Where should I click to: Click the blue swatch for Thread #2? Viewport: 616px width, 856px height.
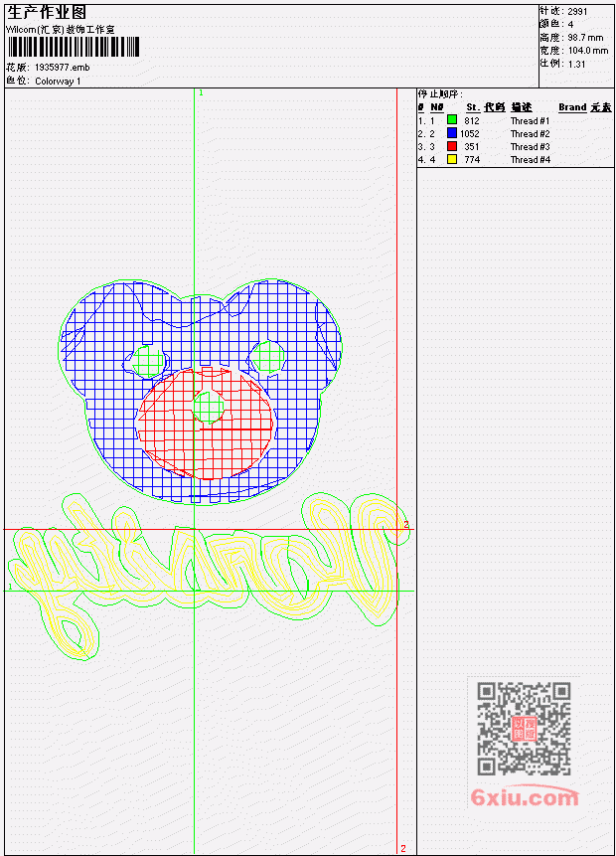coord(452,132)
